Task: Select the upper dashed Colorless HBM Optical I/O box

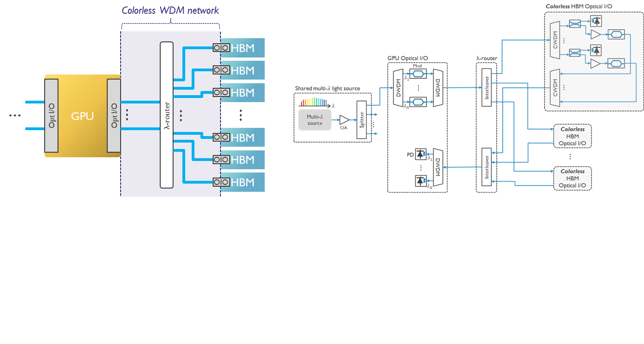Action: tap(573, 136)
